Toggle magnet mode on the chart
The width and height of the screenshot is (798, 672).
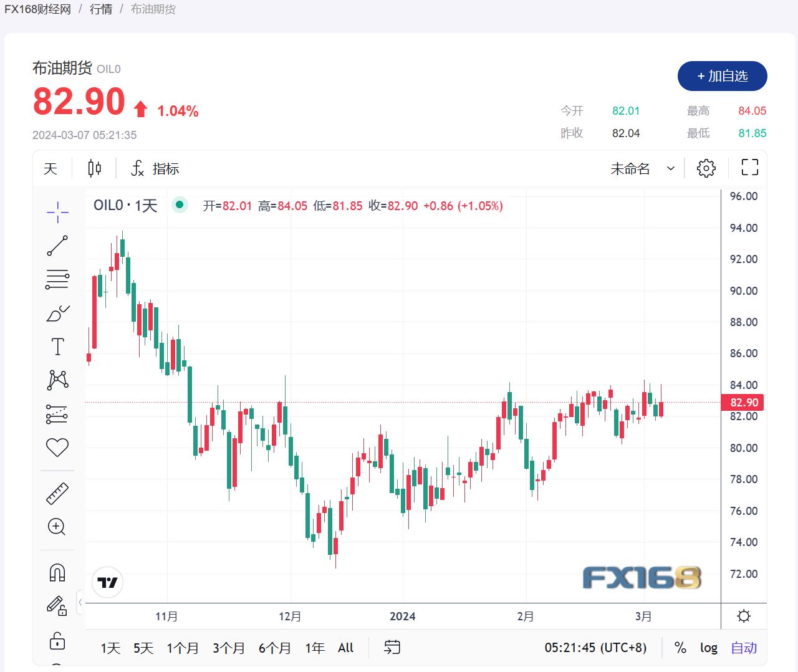coord(57,572)
